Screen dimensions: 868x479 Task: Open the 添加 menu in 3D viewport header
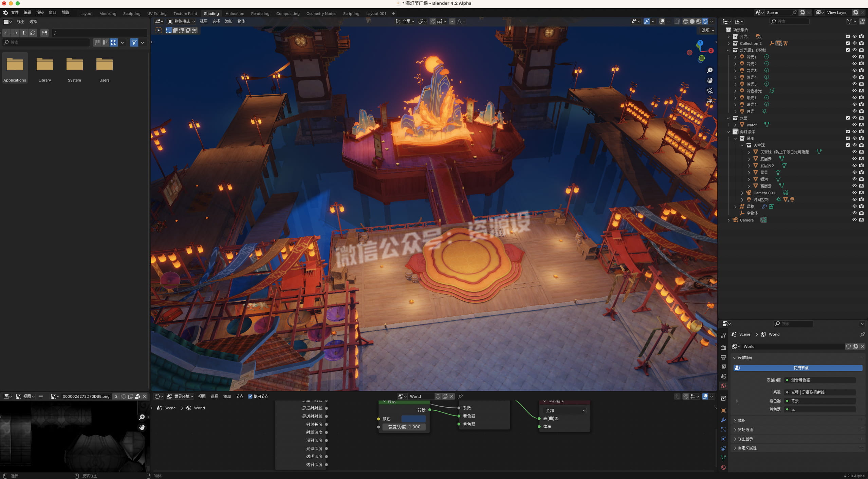[229, 21]
